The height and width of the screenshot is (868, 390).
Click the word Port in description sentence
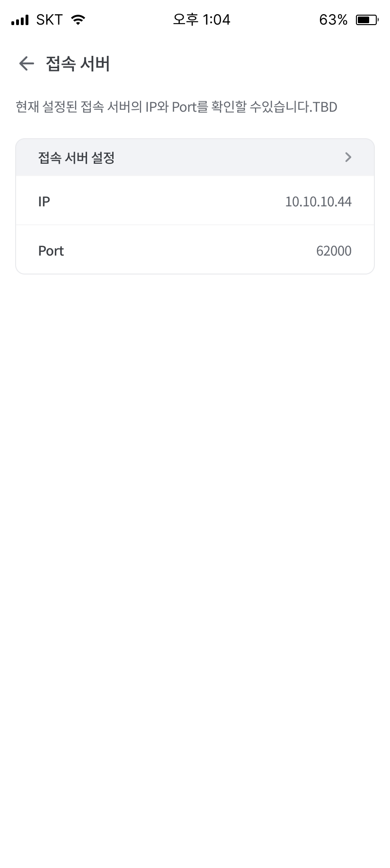184,107
